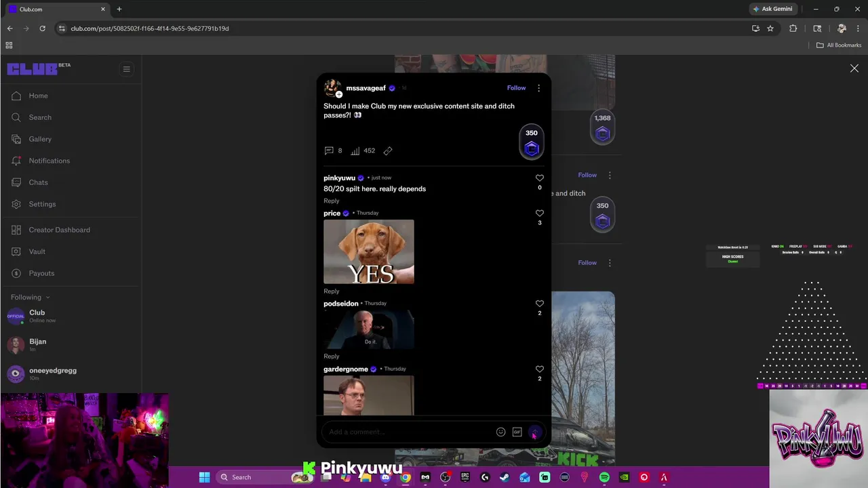Open Spotify from the taskbar

pyautogui.click(x=604, y=477)
